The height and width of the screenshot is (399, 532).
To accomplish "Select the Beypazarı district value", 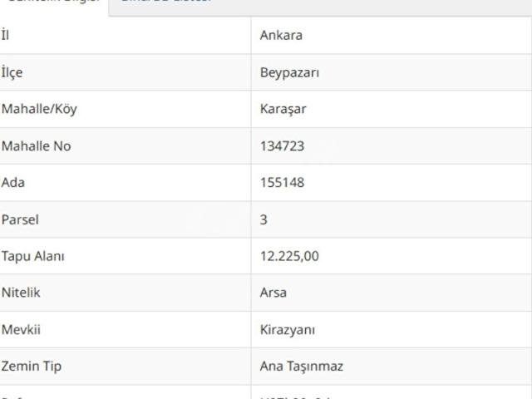I will coord(289,72).
